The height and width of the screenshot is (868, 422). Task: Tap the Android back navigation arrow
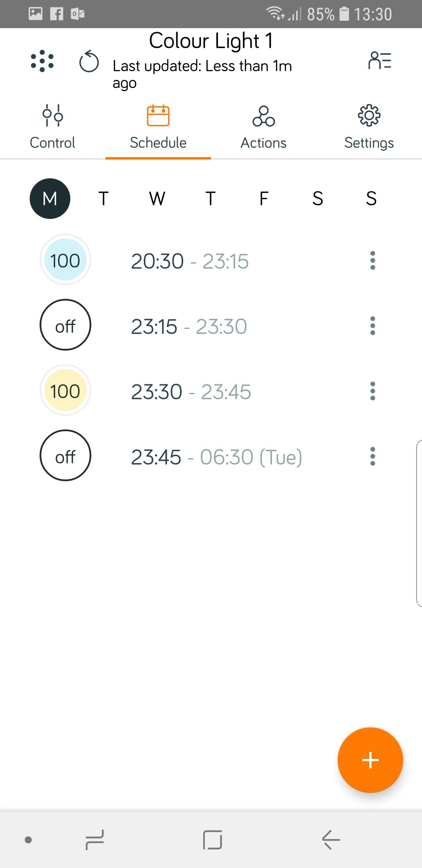coord(331,839)
